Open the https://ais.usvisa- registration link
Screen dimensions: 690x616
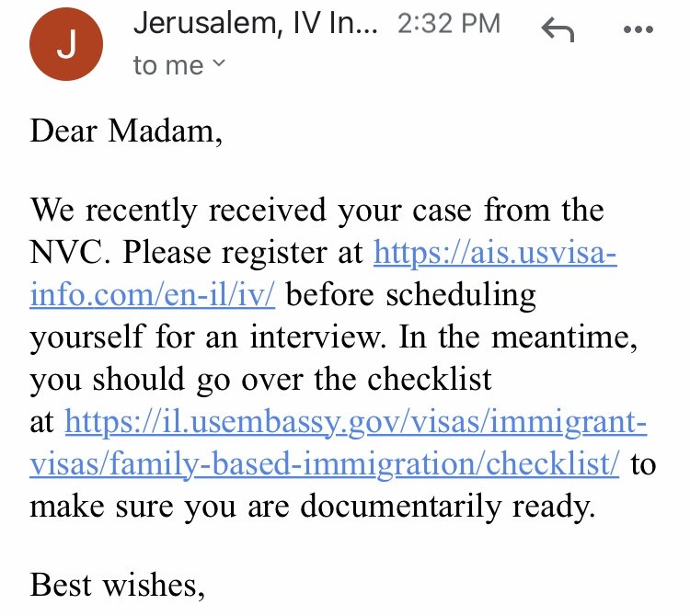tap(495, 253)
